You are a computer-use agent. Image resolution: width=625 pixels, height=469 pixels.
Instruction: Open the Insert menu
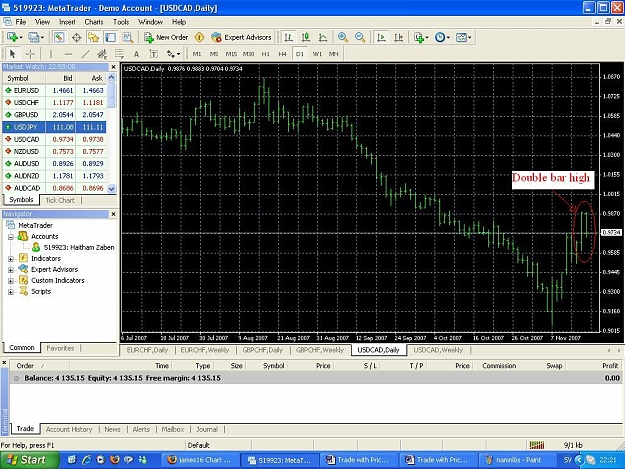pos(67,22)
